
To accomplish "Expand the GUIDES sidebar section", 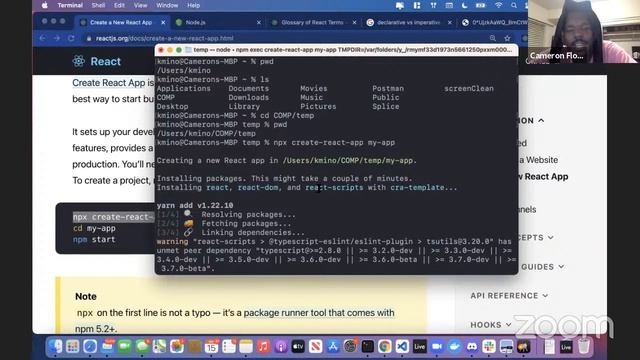I will coord(542,267).
